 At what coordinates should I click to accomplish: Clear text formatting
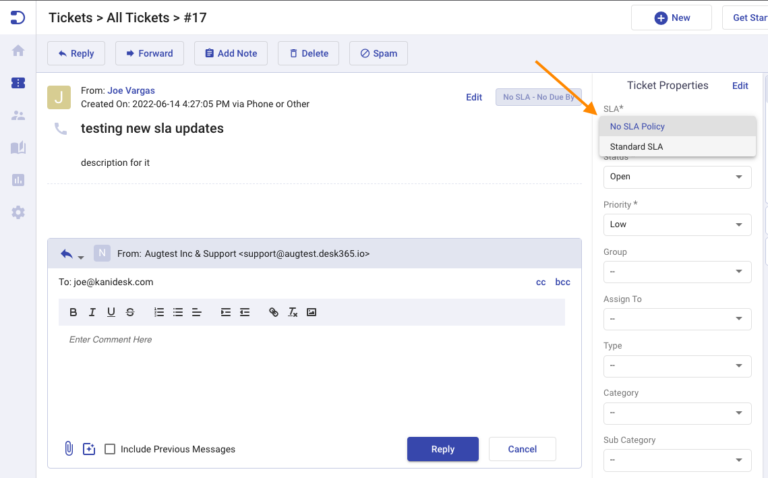click(x=292, y=312)
